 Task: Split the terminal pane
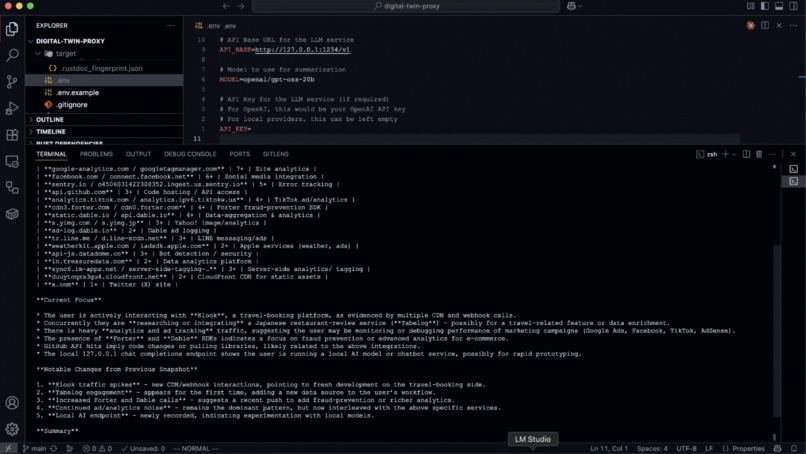746,154
